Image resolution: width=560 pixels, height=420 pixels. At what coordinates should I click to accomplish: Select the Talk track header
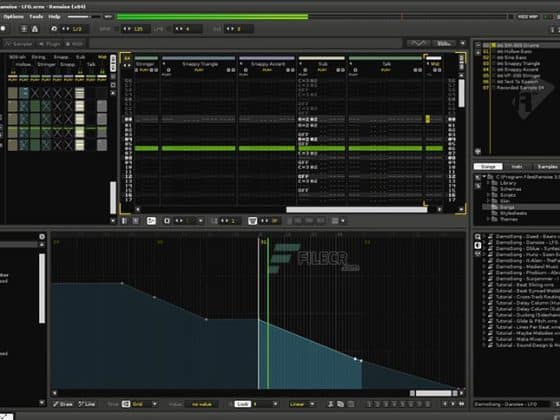(x=386, y=64)
